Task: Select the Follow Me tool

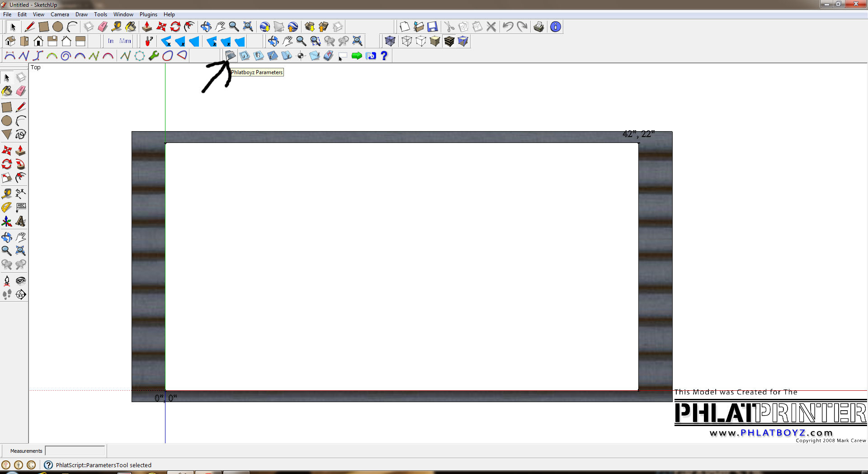Action: [21, 164]
